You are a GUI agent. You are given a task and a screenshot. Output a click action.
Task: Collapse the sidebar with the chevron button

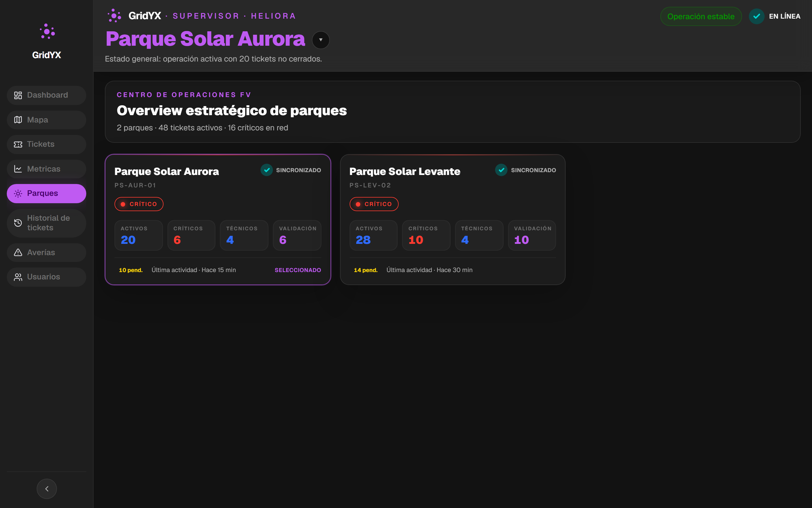47,489
